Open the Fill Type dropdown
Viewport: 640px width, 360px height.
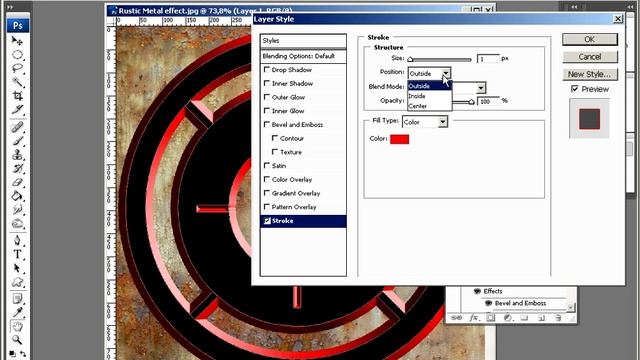(425, 122)
